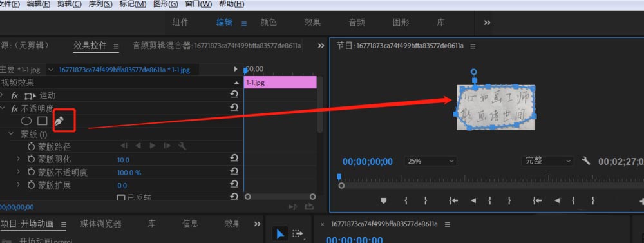
Task: Reset 蒙版扩展 parameter
Action: point(234,184)
